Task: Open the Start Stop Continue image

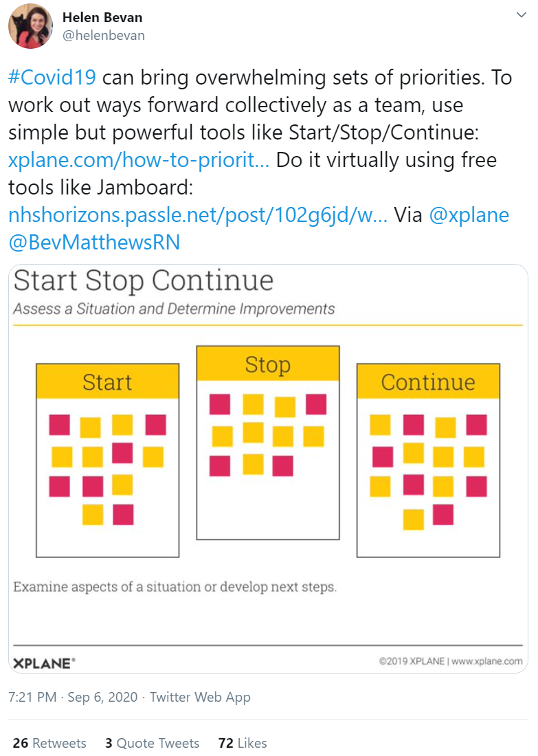Action: 269,469
